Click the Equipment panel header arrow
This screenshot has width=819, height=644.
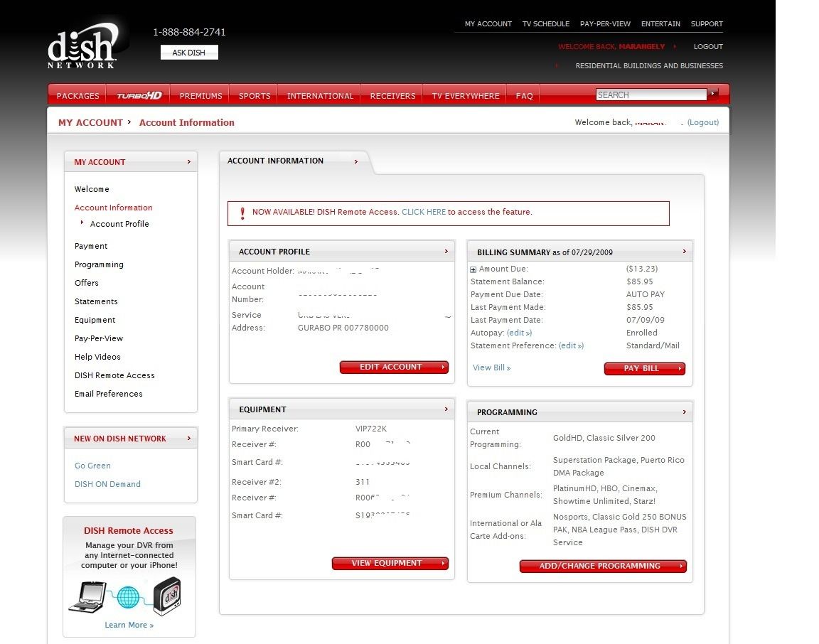(x=446, y=409)
